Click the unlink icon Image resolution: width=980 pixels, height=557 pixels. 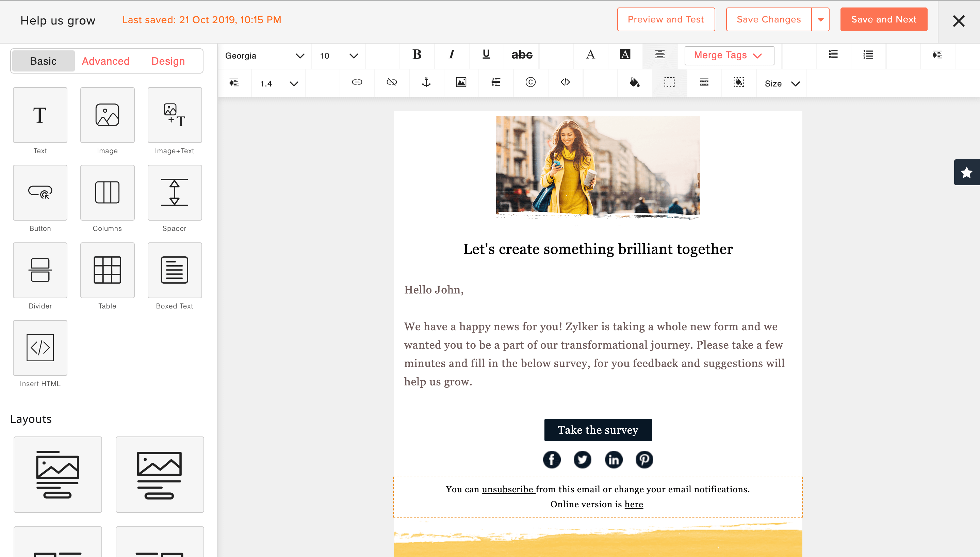392,82
